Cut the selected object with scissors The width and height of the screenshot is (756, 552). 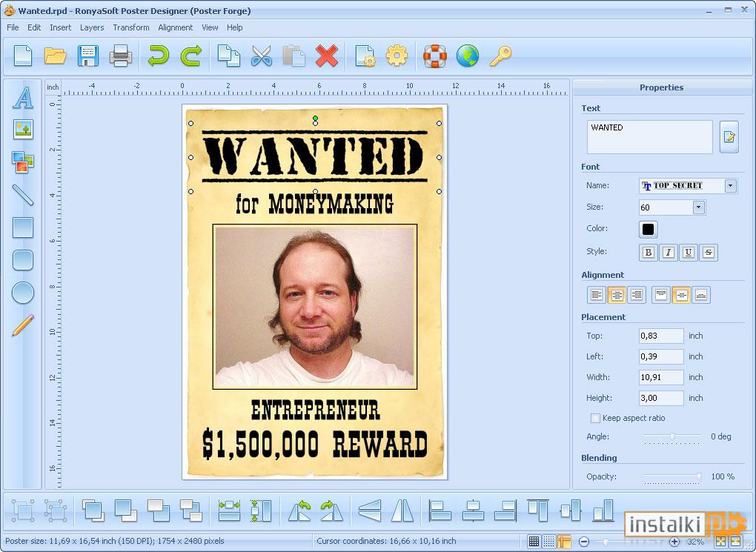pyautogui.click(x=262, y=56)
